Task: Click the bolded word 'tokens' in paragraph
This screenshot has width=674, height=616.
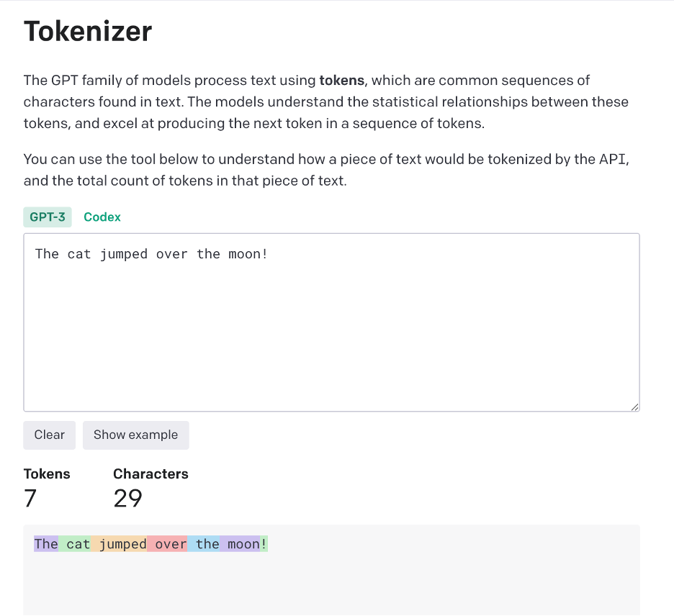Action: [x=341, y=80]
